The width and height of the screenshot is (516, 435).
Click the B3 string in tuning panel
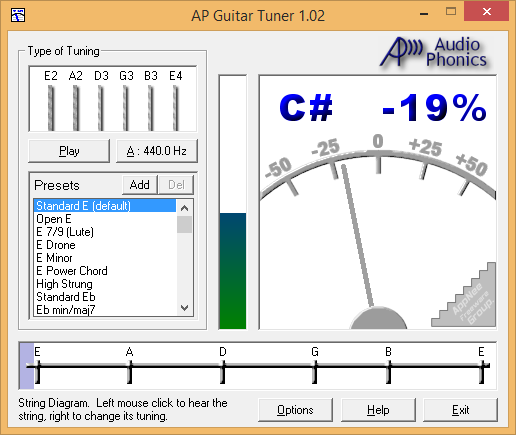[x=151, y=107]
